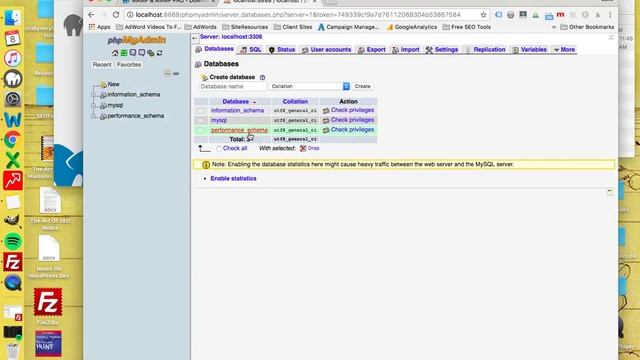Screen dimensions: 640x360
Task: Open the SQL tab
Action: [251, 49]
